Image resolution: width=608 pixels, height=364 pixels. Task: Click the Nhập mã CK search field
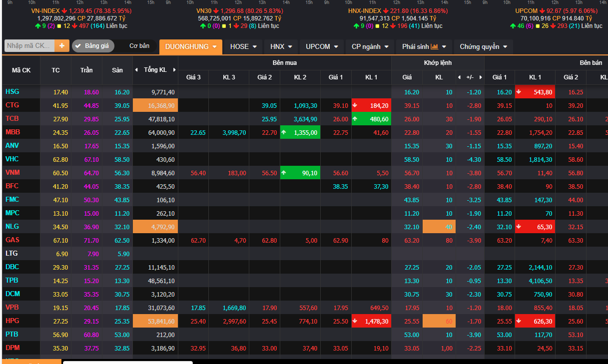[x=29, y=46]
